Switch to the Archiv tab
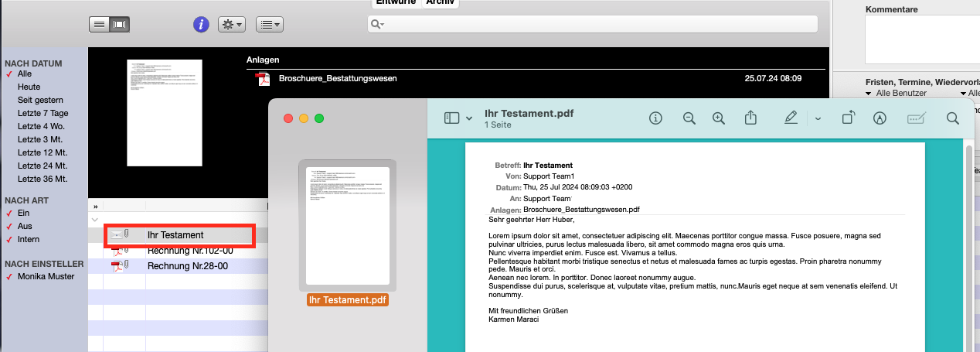Image resolution: width=980 pixels, height=352 pixels. (x=441, y=3)
